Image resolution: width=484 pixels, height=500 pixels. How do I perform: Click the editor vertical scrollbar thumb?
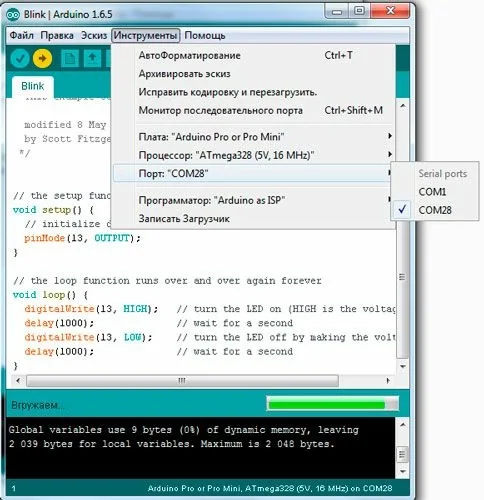coord(403,277)
